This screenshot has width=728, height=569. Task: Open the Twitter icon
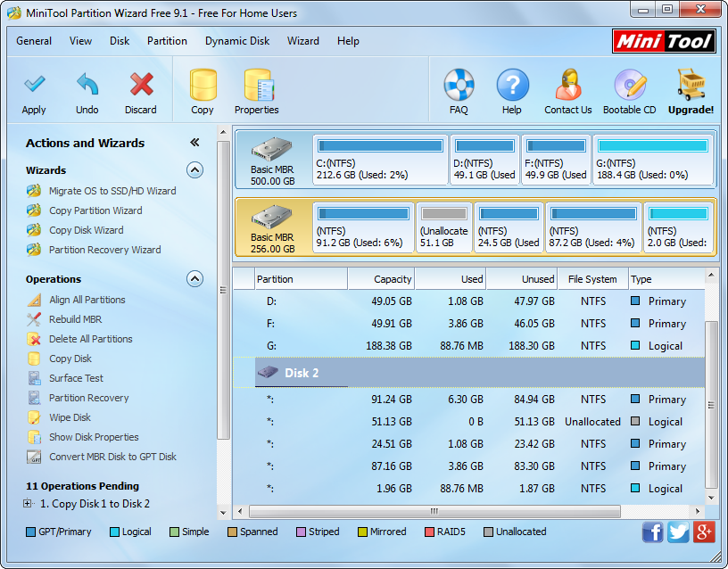click(x=678, y=532)
